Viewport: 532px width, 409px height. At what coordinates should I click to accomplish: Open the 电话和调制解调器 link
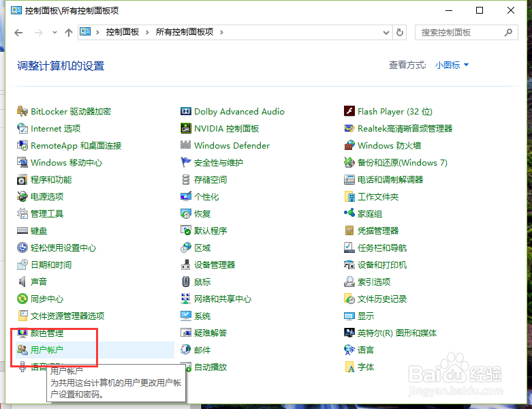tap(390, 179)
